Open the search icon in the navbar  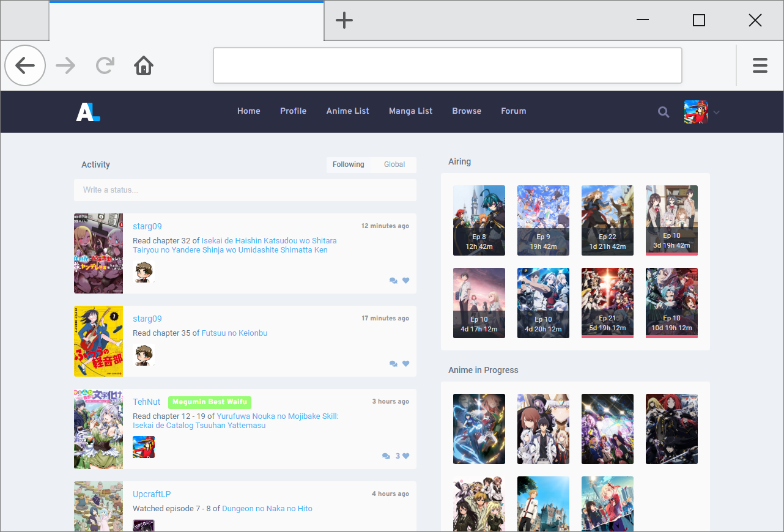click(x=664, y=112)
